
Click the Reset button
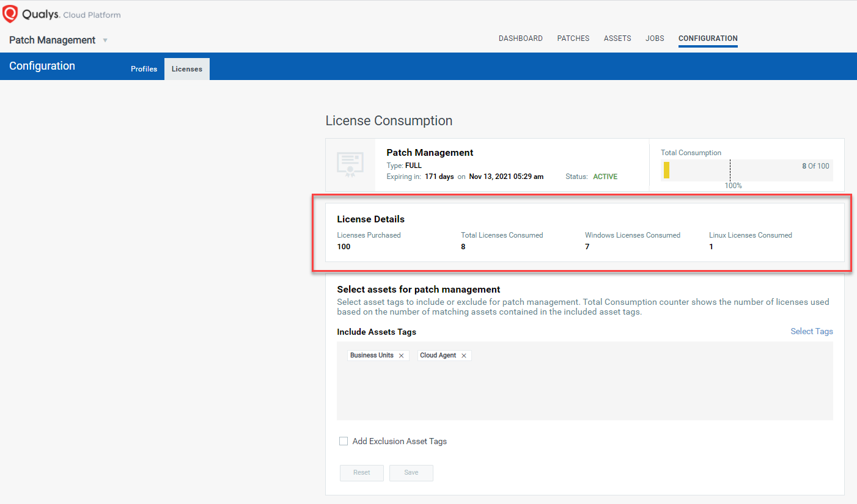[362, 473]
